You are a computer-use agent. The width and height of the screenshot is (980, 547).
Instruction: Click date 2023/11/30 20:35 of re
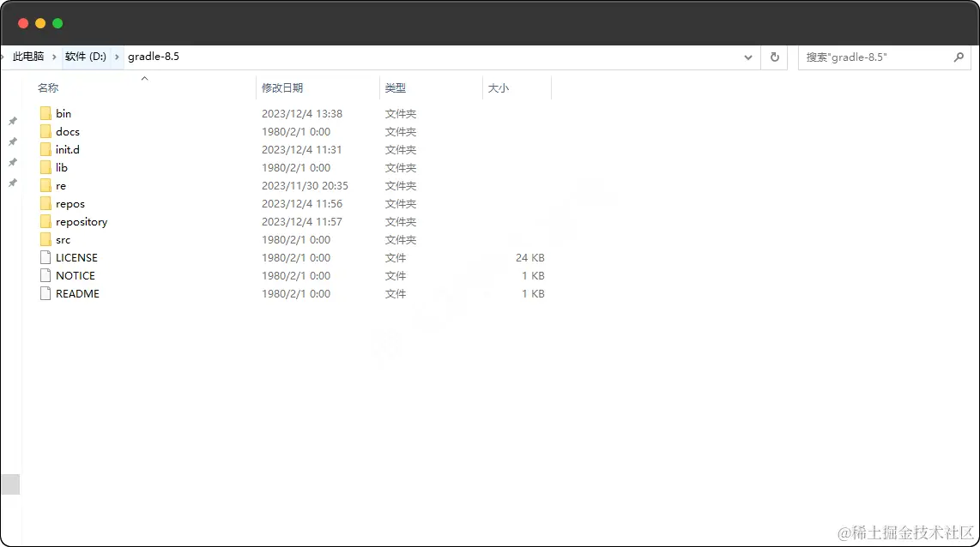[x=305, y=186]
